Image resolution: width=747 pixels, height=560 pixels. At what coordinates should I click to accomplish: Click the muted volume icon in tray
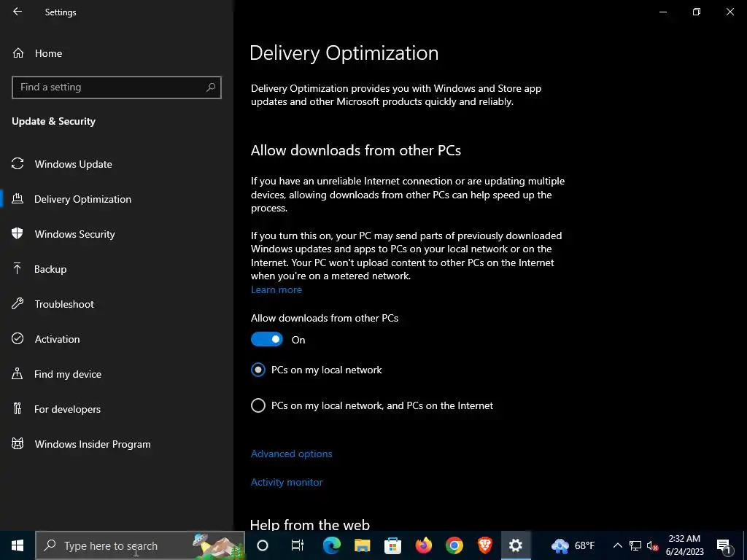click(652, 545)
